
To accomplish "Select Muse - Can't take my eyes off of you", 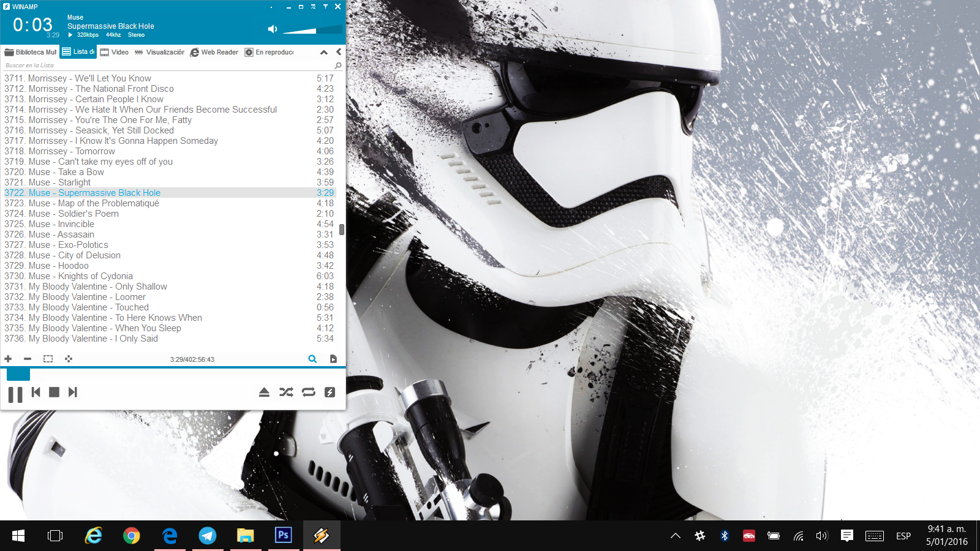I will click(x=169, y=162).
